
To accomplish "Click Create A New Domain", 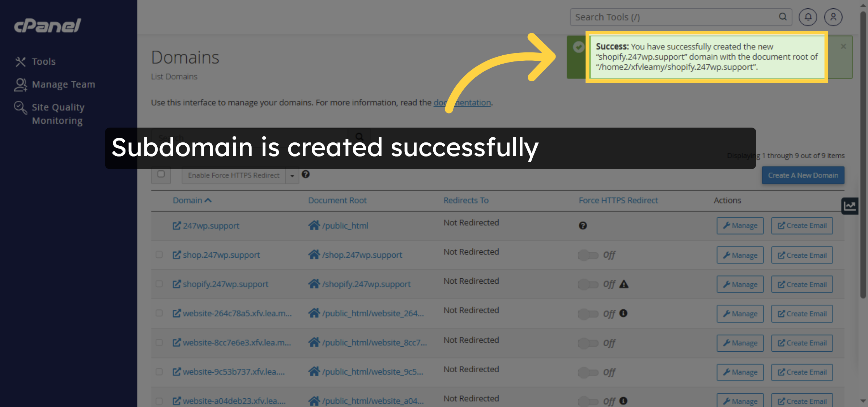I will (803, 175).
